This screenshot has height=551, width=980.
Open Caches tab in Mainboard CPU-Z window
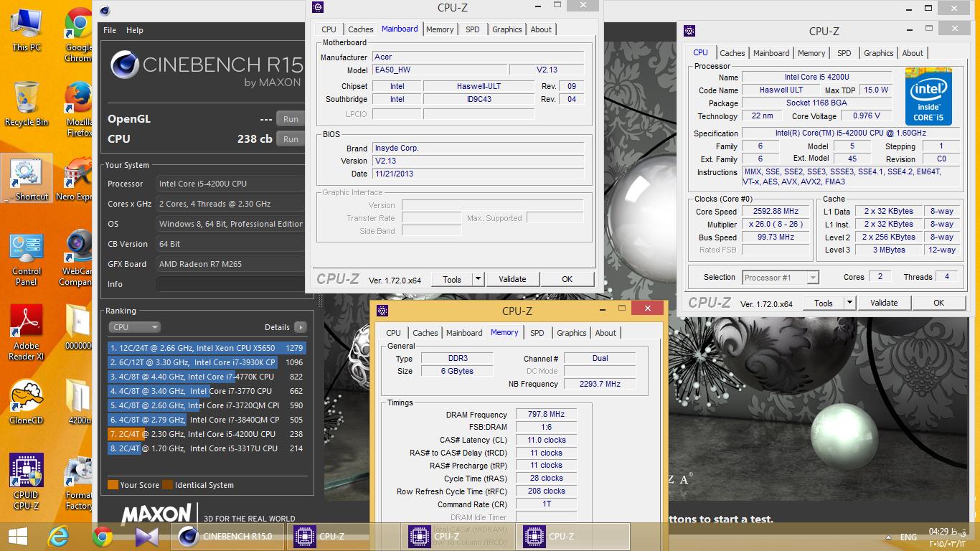360,29
